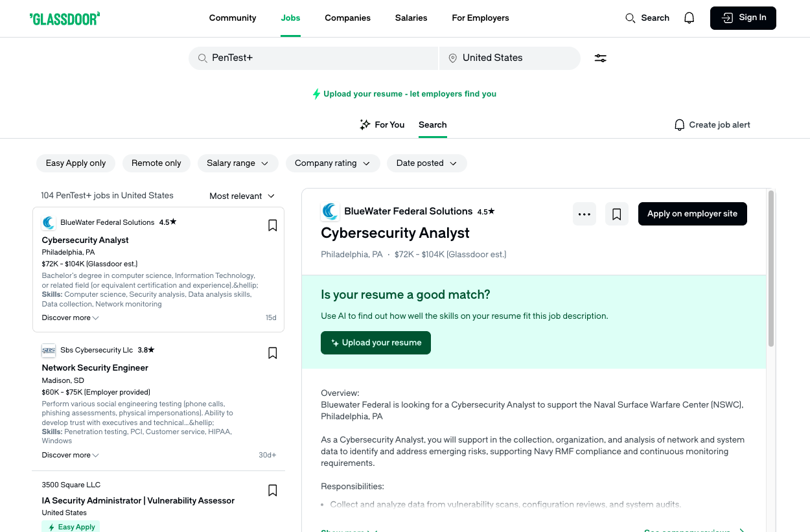Open the Date posted dropdown
This screenshot has height=532, width=810.
(x=426, y=163)
